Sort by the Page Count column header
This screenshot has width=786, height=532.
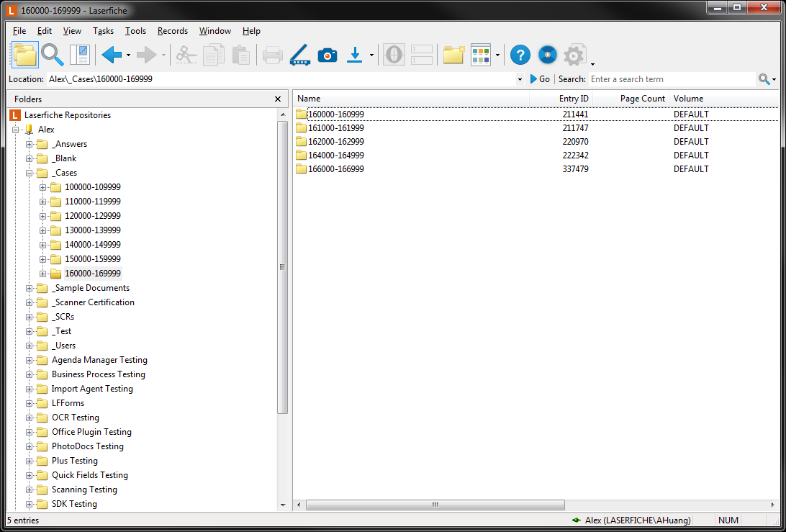click(631, 99)
